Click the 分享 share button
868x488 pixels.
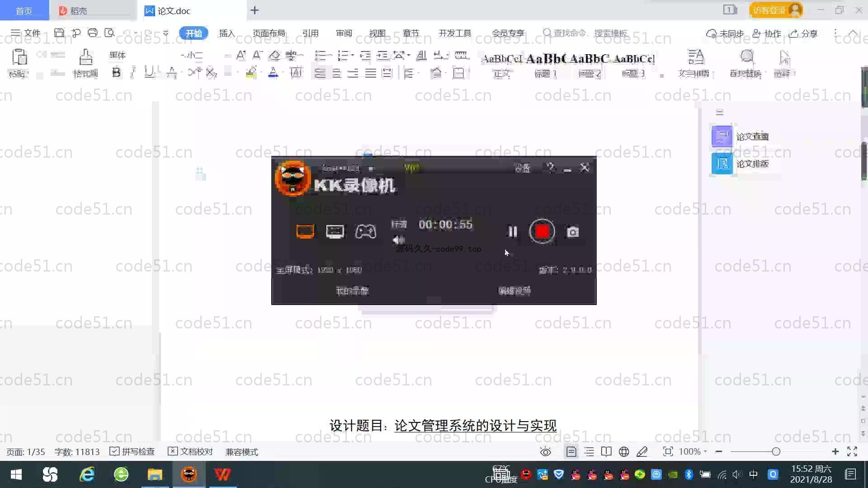[803, 33]
